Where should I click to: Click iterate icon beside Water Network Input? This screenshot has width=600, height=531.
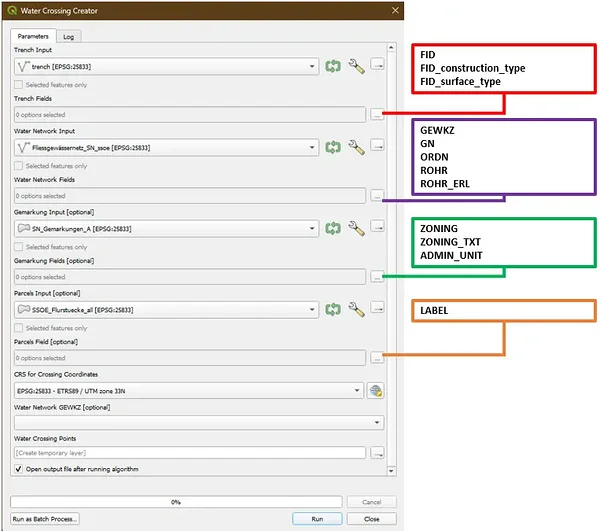(x=333, y=147)
